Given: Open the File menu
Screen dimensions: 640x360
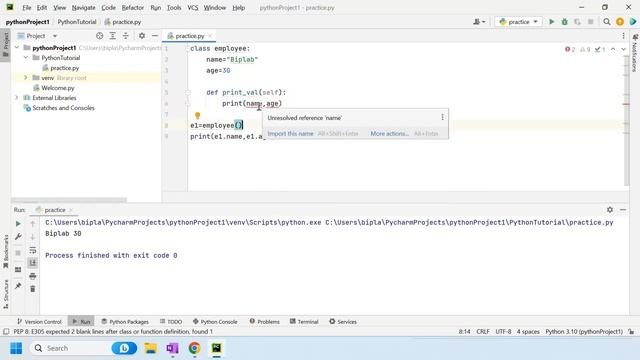Looking at the screenshot, I should coord(27,7).
